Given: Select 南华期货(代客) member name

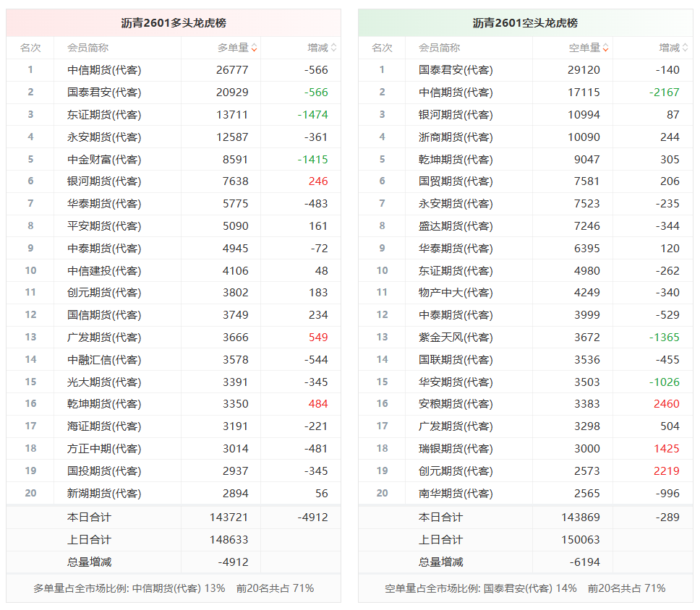Looking at the screenshot, I should 456,493.
